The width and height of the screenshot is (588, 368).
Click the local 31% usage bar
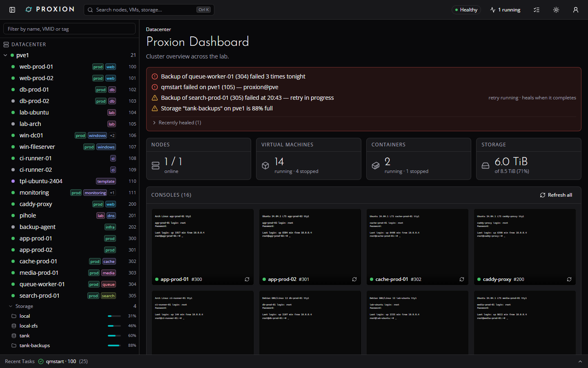pyautogui.click(x=114, y=316)
